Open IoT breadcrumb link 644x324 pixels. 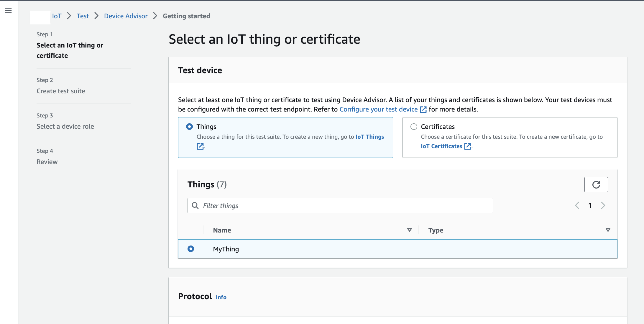coord(57,16)
